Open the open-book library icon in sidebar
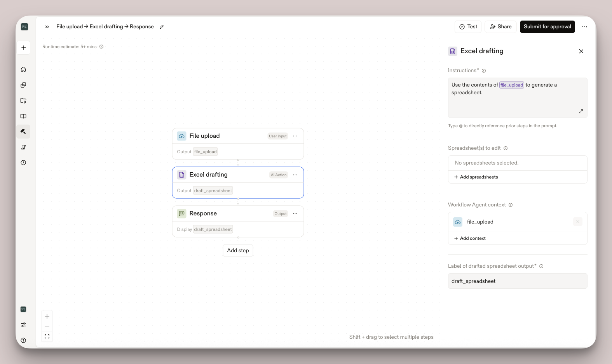 [23, 116]
